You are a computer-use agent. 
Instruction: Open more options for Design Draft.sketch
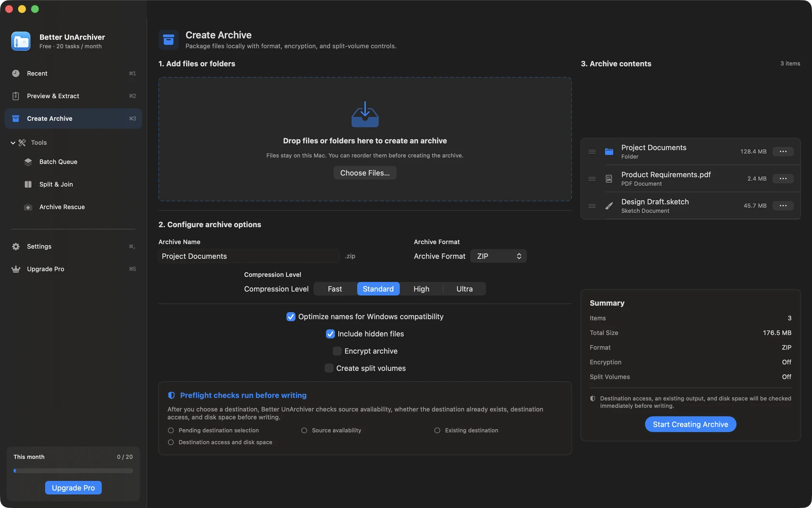point(783,206)
